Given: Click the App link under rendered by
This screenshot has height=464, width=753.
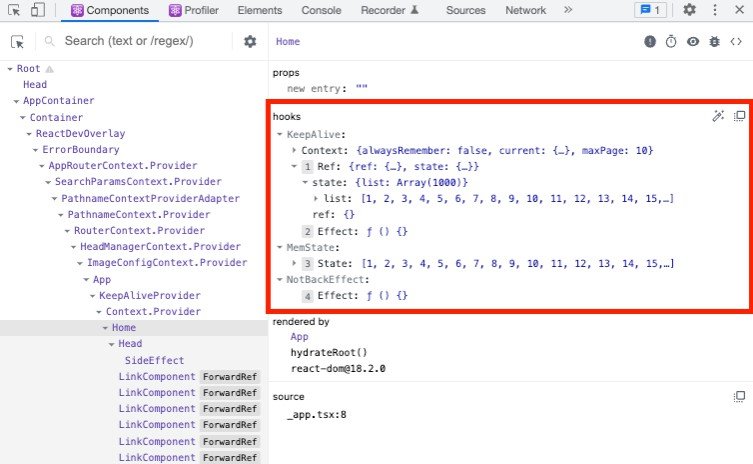Looking at the screenshot, I should click(299, 337).
